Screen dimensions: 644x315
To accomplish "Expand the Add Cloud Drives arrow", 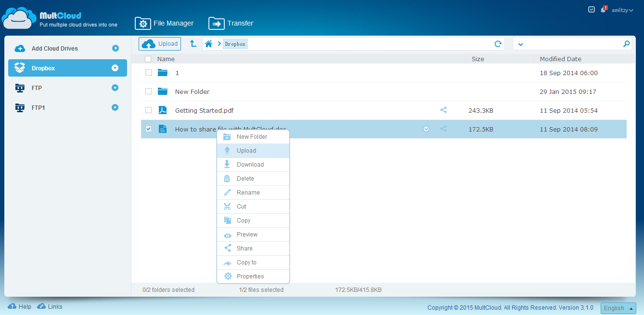I will pos(115,48).
